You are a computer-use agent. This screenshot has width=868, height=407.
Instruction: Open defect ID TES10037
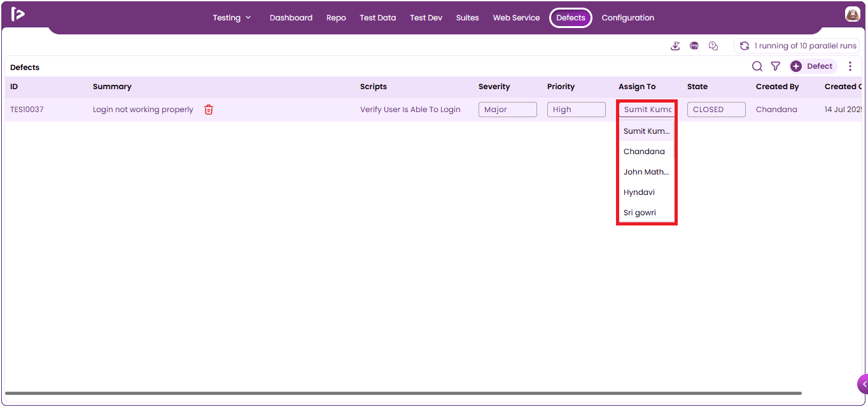pos(27,110)
